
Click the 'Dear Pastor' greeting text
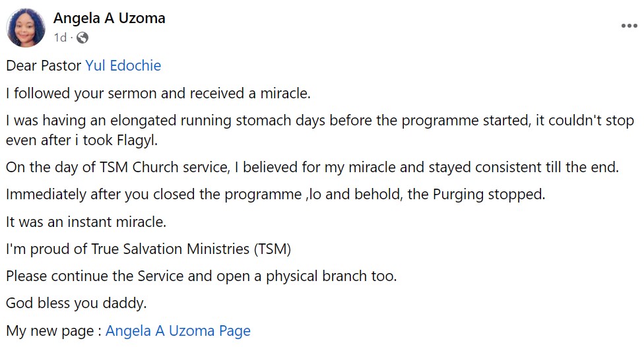click(x=44, y=66)
